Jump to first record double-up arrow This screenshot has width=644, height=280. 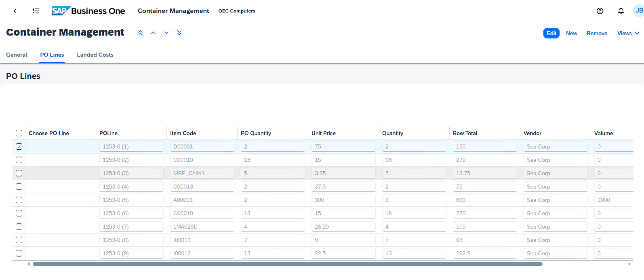pos(141,33)
